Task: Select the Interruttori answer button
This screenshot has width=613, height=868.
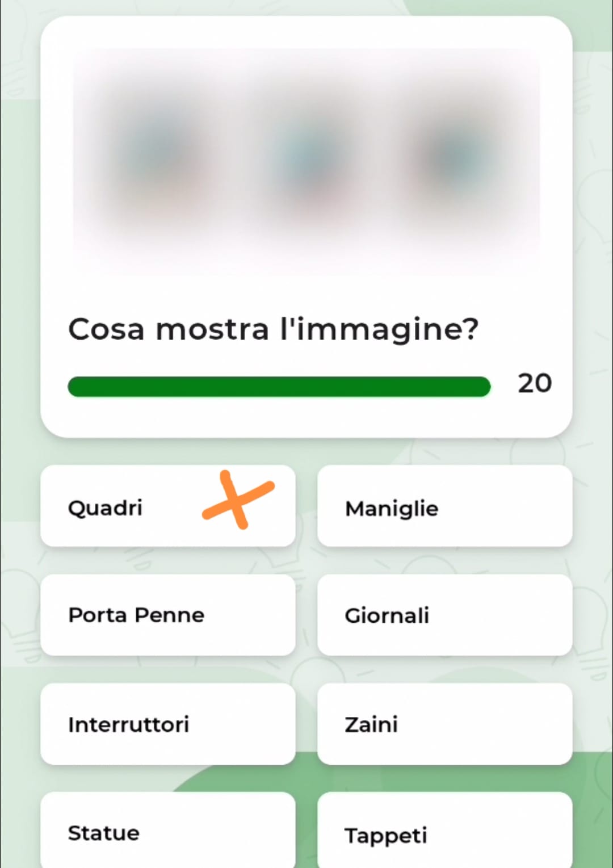Action: pos(168,724)
